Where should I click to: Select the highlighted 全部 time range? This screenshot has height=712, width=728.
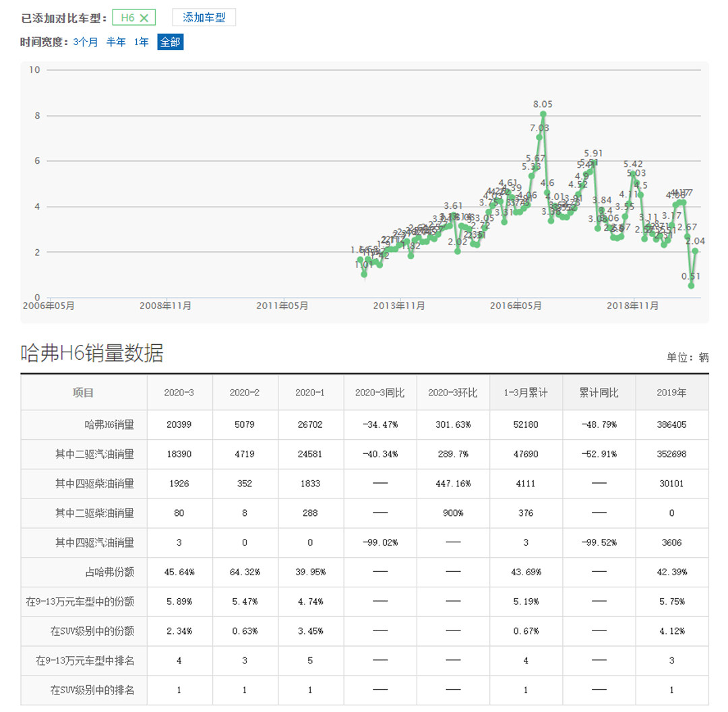pyautogui.click(x=170, y=42)
